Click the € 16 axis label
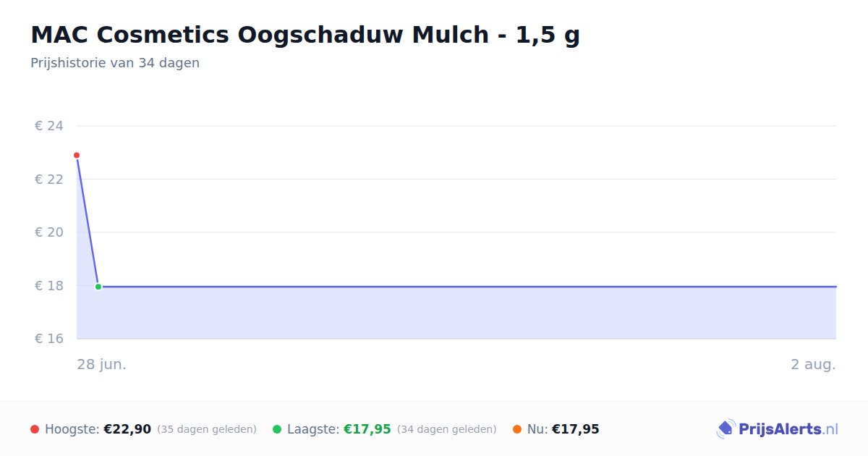The height and width of the screenshot is (456, 868). (x=49, y=339)
